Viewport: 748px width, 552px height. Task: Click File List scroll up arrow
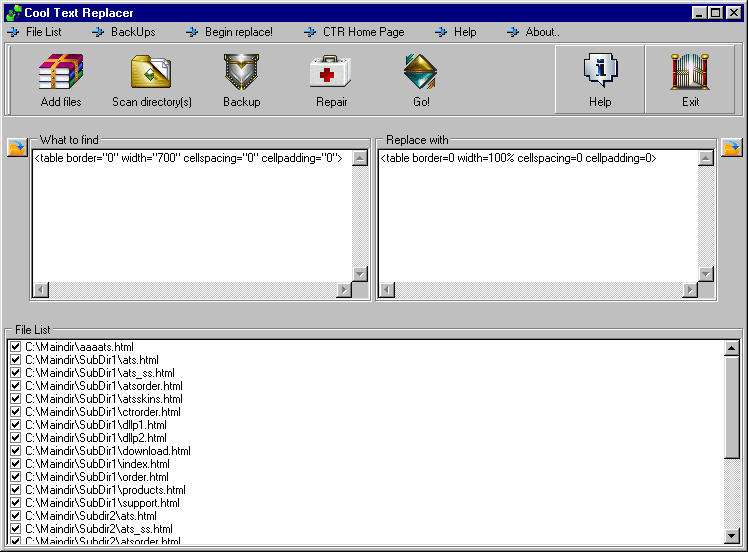[x=731, y=348]
